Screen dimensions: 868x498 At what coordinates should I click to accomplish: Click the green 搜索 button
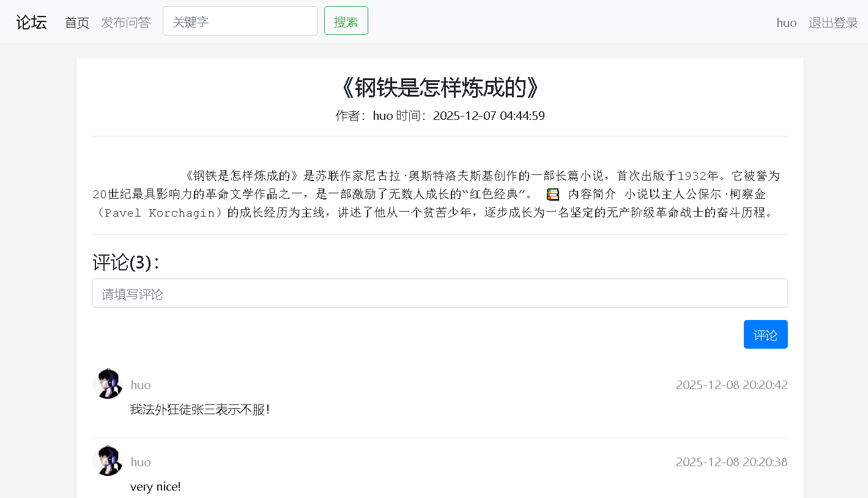[x=346, y=21]
